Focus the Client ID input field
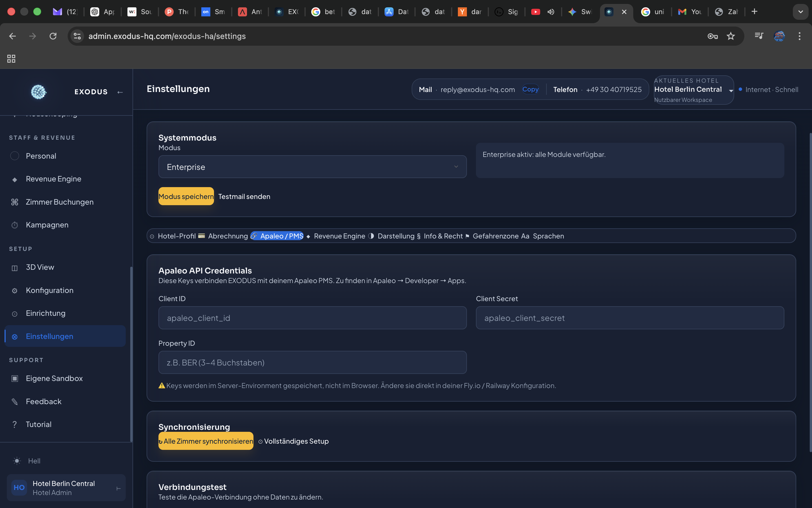The image size is (812, 508). (312, 317)
